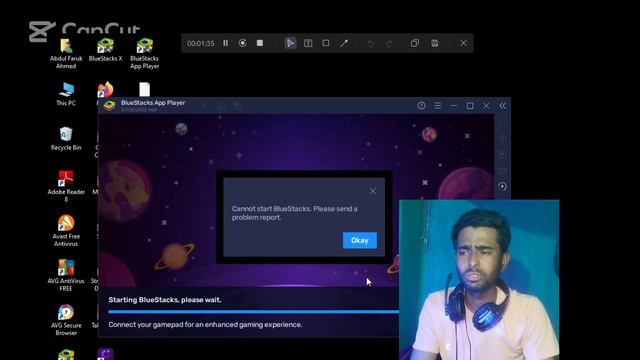Select AVG Secure Browser desktop icon

[66, 320]
